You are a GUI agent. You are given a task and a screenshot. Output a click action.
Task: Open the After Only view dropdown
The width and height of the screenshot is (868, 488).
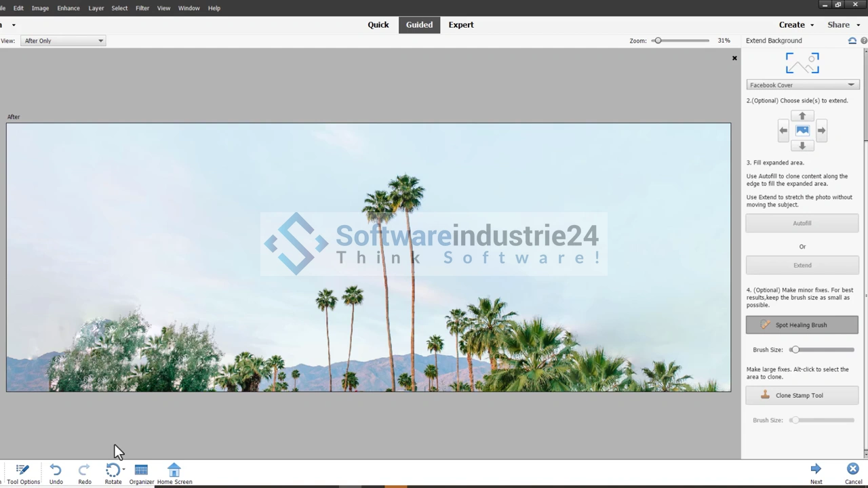pyautogui.click(x=63, y=41)
